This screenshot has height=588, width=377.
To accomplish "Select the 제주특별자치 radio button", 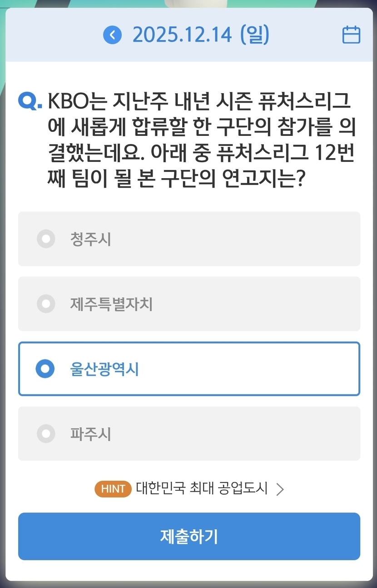I will click(x=46, y=304).
